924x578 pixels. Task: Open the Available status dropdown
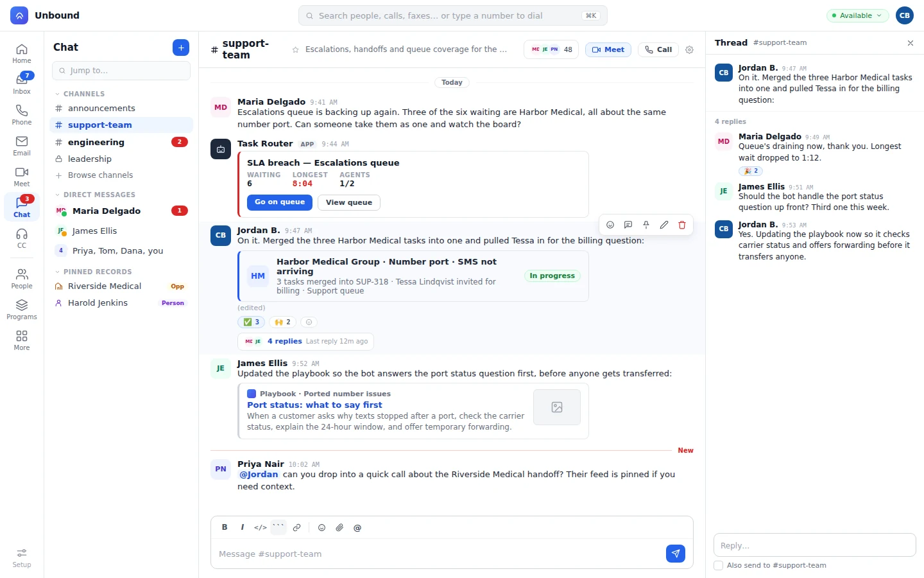pos(857,15)
